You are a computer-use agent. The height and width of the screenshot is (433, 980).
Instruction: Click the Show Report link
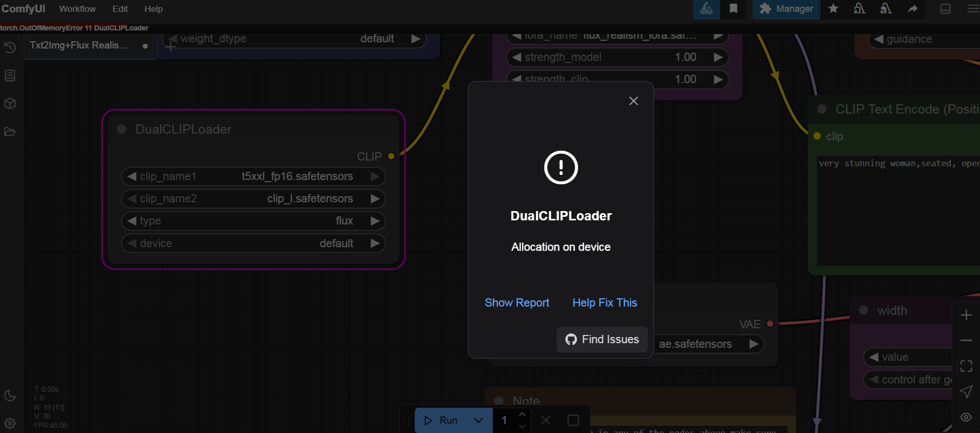click(x=517, y=303)
